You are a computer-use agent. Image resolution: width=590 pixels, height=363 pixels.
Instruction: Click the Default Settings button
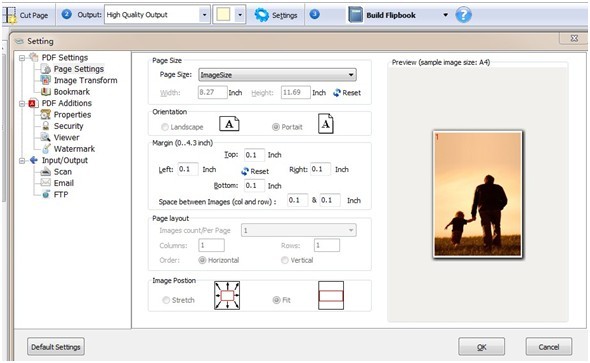click(56, 346)
